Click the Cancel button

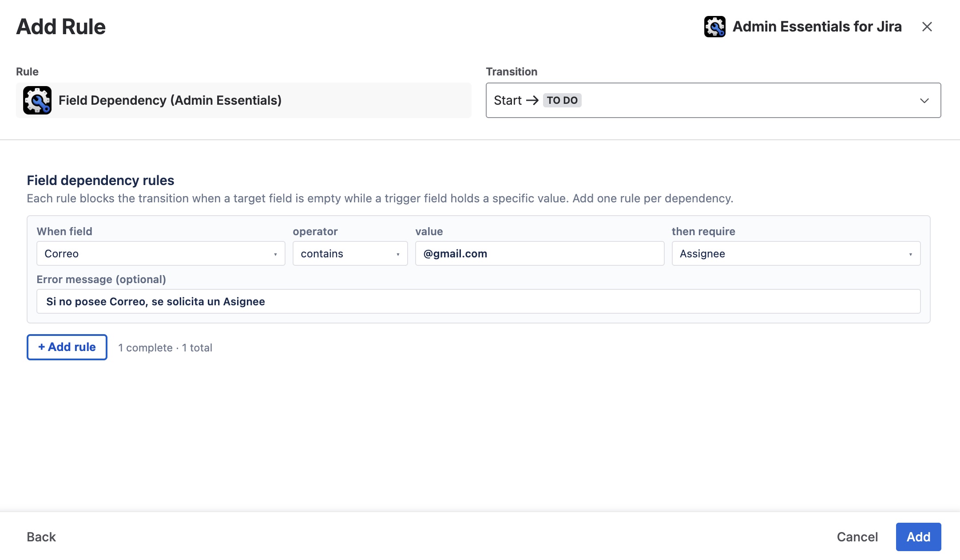pyautogui.click(x=857, y=537)
